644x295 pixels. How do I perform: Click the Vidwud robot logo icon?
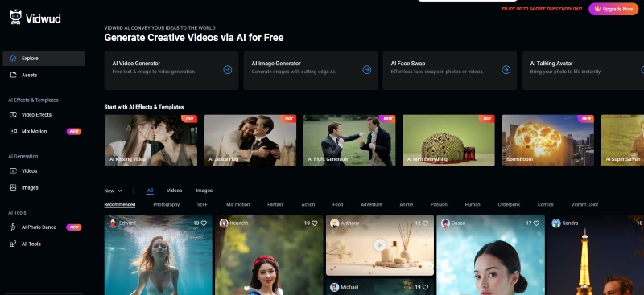[15, 17]
